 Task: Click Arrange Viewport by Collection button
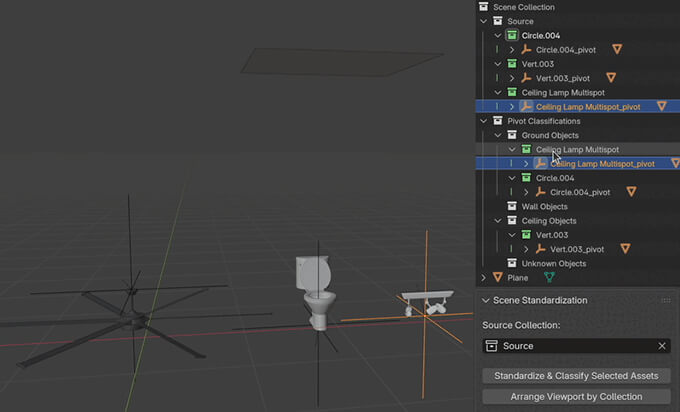click(575, 397)
